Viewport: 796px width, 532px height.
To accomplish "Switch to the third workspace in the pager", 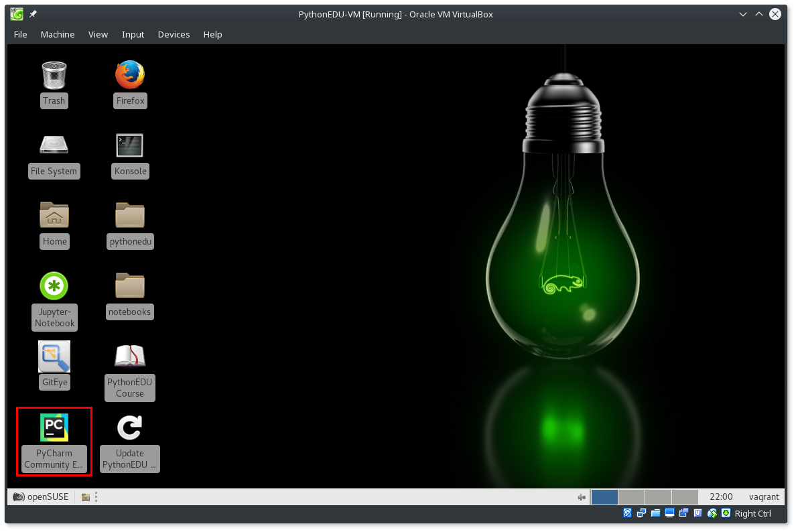I will (x=659, y=497).
